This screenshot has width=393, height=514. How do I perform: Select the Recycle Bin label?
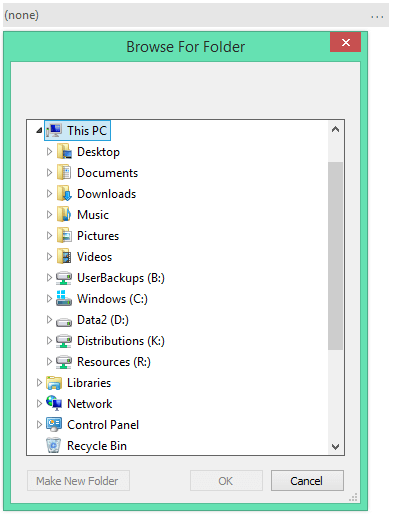point(97,446)
